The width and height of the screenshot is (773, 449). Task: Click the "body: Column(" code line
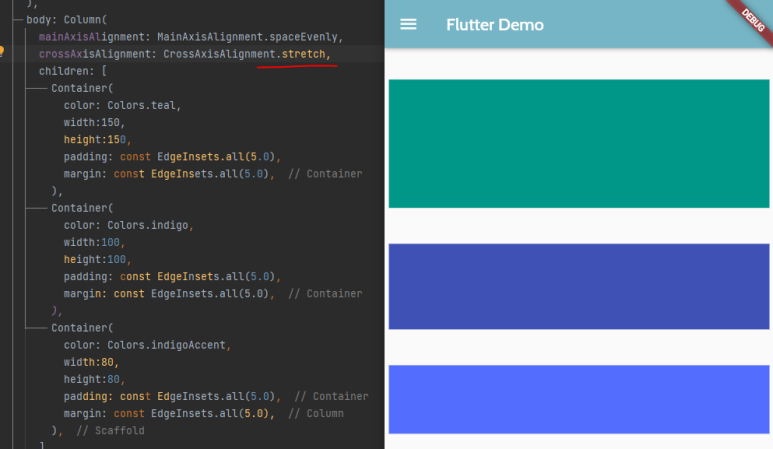tap(67, 20)
